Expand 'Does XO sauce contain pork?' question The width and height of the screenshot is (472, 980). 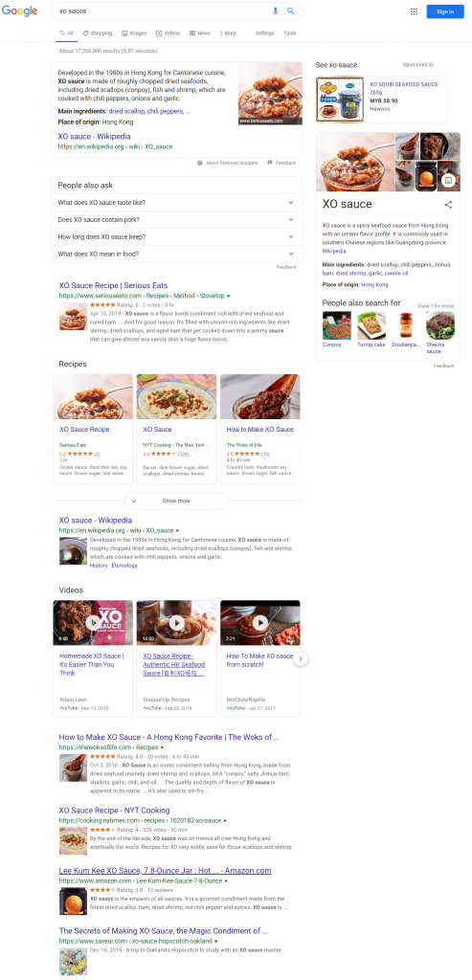click(x=176, y=219)
